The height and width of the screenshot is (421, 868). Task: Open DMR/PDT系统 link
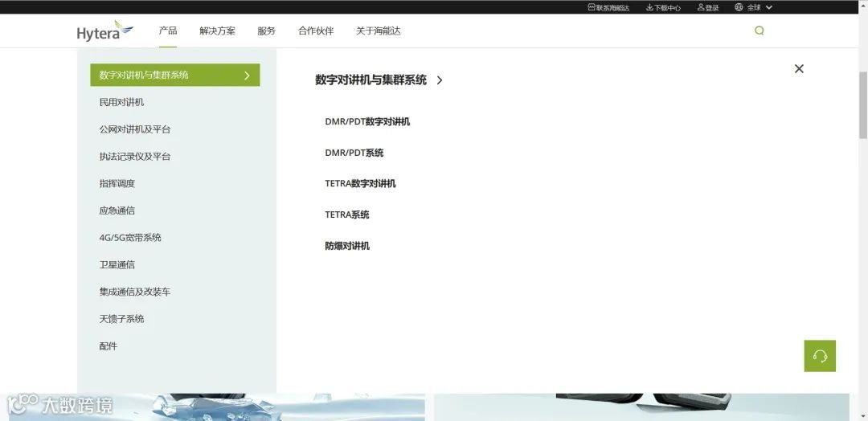[x=354, y=153]
